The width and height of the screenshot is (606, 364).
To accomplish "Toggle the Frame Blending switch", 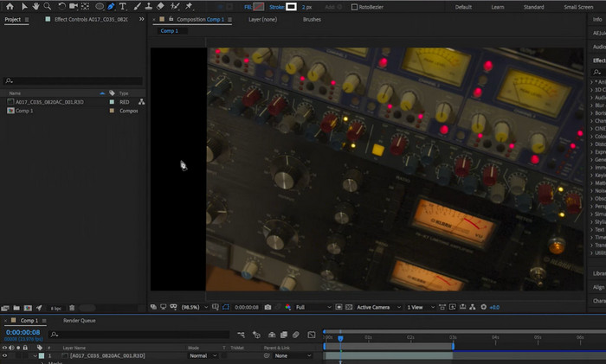I will tap(284, 335).
